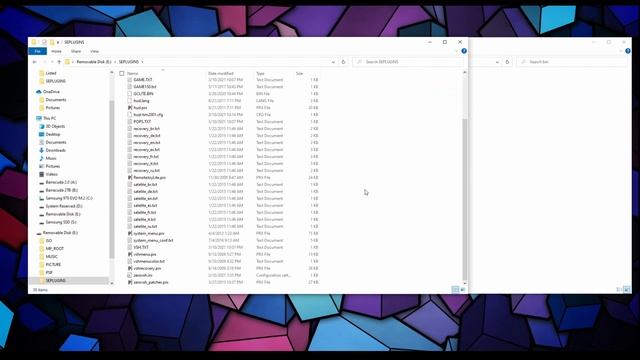
Task: Select the ISO folder in the tree
Action: (x=45, y=241)
